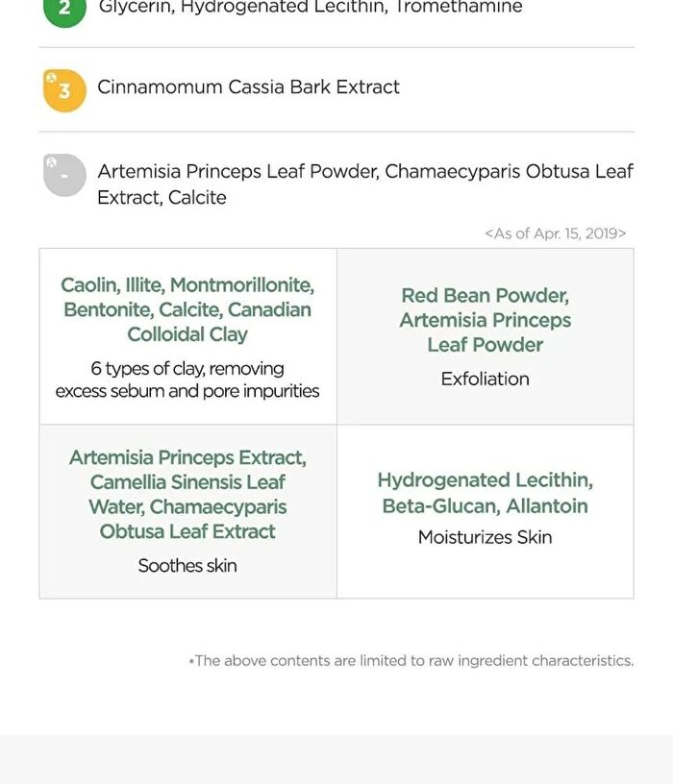The image size is (673, 784).
Task: Click the '6 types of clay' description
Action: click(187, 380)
